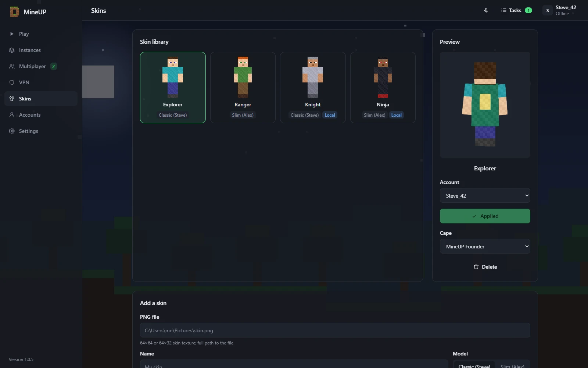Click the VPN shield icon
The image size is (588, 368).
12,82
